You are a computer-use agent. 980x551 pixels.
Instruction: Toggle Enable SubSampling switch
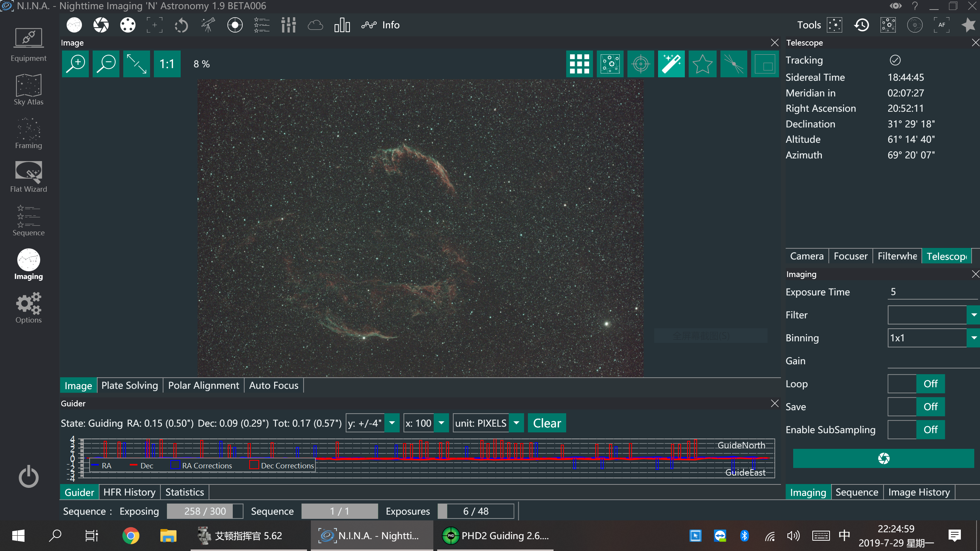[916, 430]
